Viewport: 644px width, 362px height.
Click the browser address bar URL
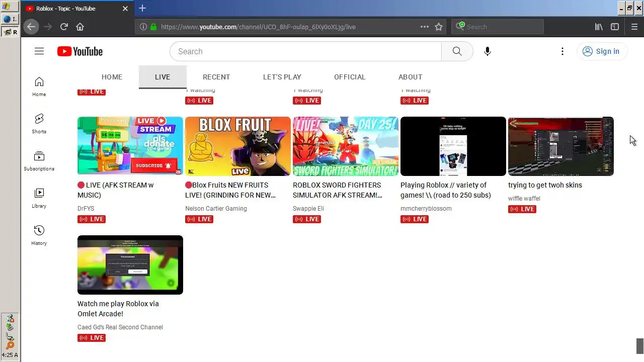click(258, 27)
